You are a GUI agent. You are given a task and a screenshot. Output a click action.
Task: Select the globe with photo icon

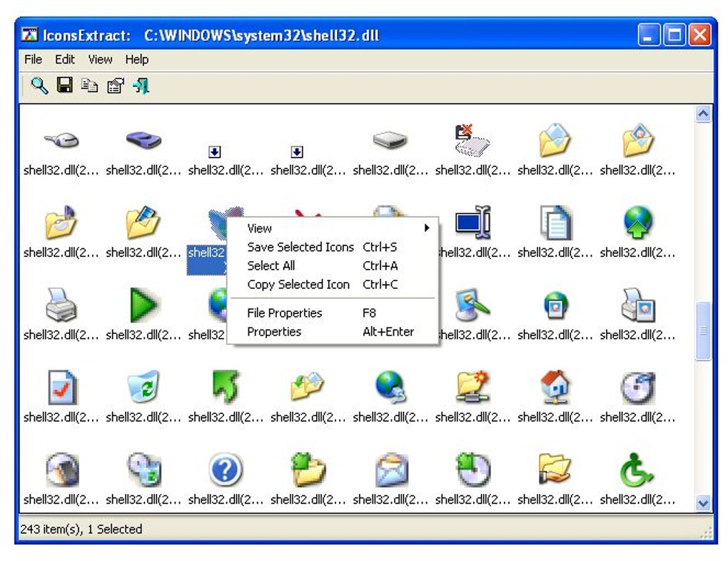[x=555, y=305]
